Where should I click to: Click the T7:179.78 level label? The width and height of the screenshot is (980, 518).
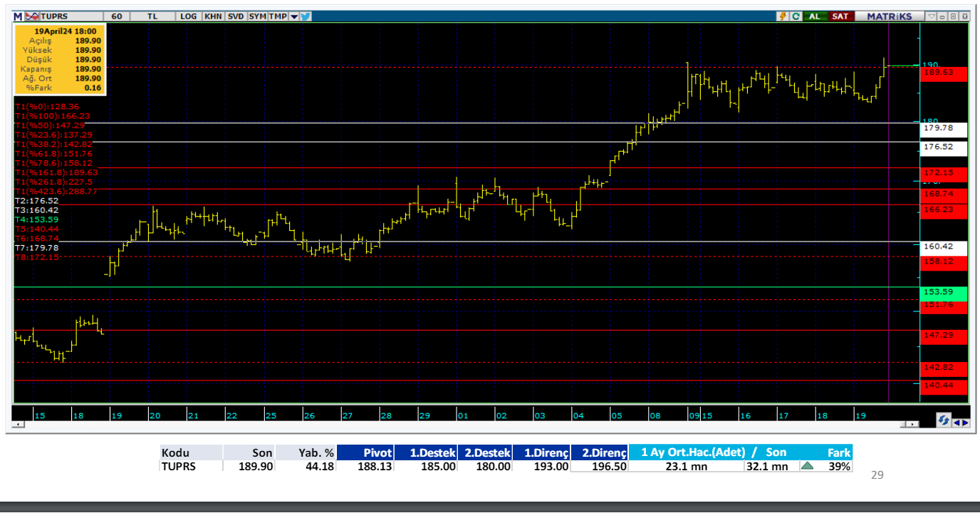[36, 247]
